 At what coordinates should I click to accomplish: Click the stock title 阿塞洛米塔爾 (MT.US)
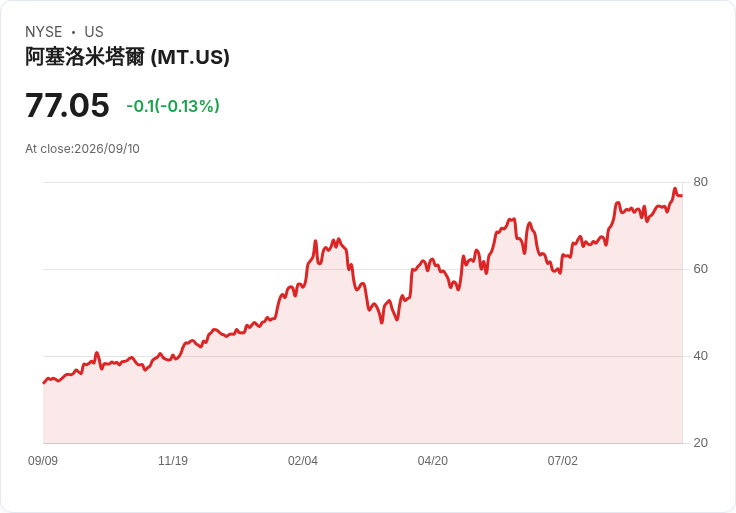127,57
